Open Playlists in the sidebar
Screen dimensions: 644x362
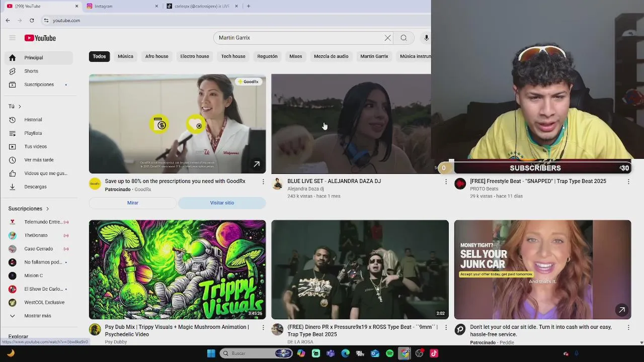point(39,133)
